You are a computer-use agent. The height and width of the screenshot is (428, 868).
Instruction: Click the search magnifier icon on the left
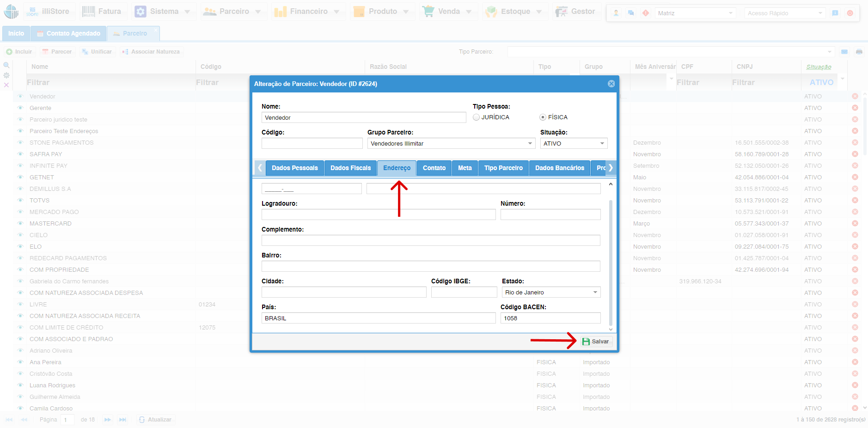6,65
